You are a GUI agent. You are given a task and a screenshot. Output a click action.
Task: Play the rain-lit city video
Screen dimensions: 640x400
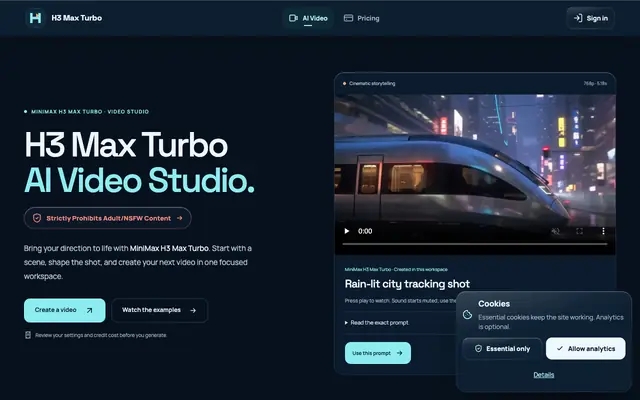click(347, 231)
